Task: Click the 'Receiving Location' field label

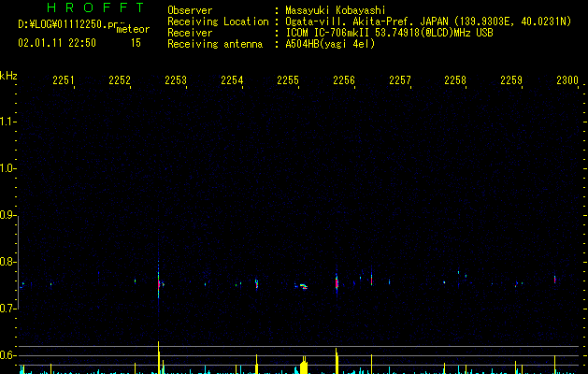Action: coord(218,22)
